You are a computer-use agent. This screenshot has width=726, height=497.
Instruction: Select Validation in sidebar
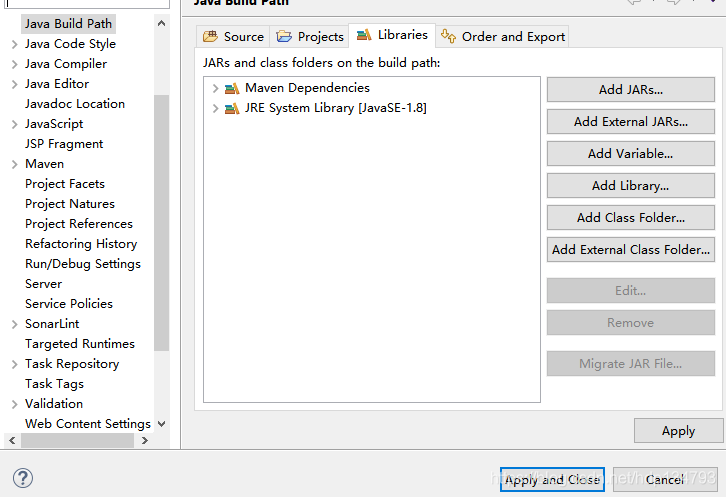(x=54, y=403)
